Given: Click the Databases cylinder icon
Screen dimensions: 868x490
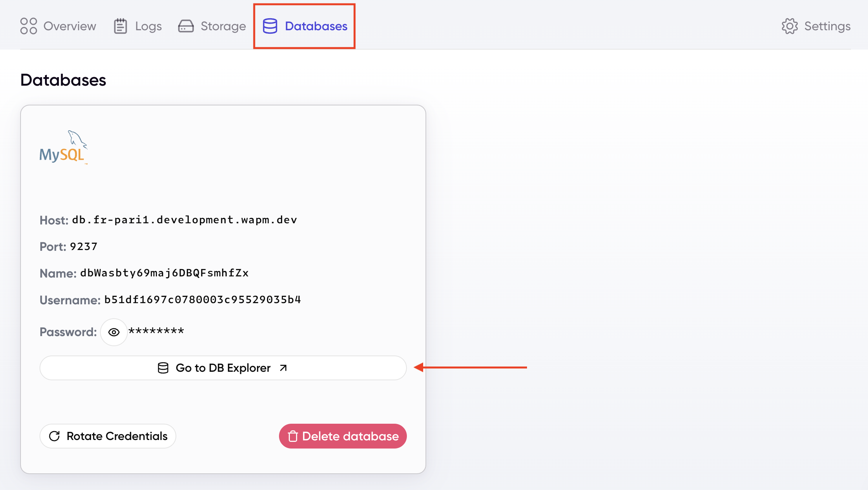Looking at the screenshot, I should pos(270,26).
